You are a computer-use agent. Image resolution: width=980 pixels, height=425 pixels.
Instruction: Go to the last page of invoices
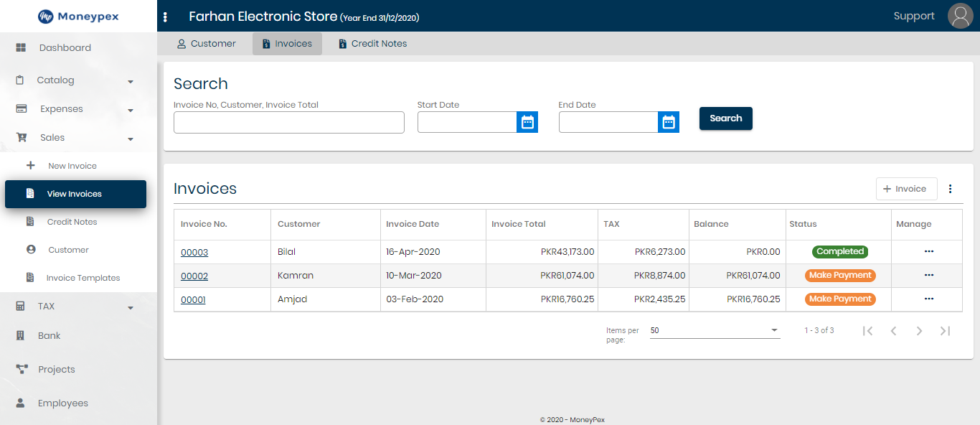pyautogui.click(x=945, y=331)
